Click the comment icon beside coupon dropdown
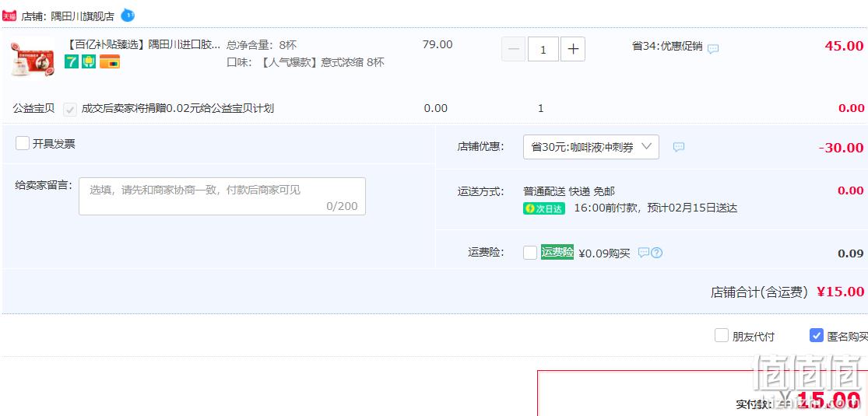868x416 pixels. (x=679, y=147)
